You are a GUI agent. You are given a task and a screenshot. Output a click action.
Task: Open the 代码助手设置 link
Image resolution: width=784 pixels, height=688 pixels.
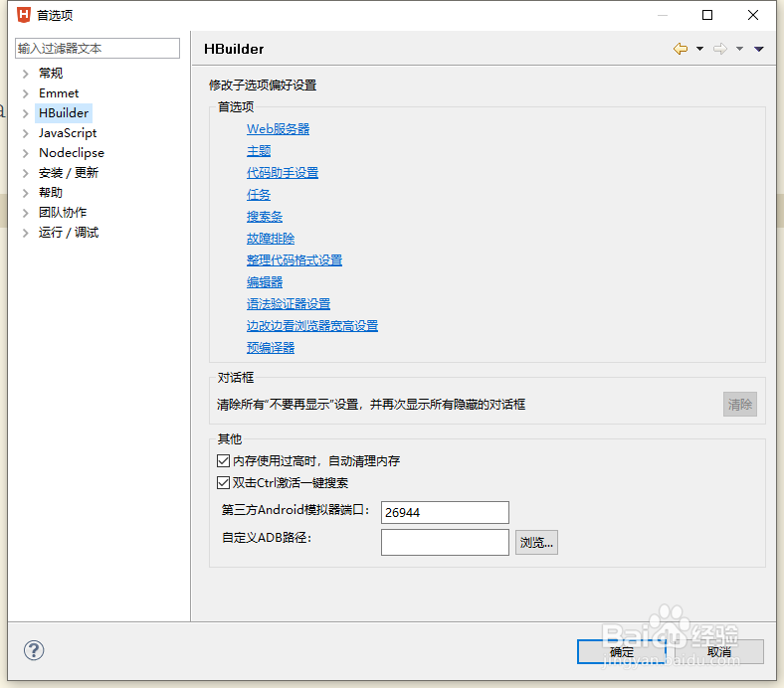(283, 173)
